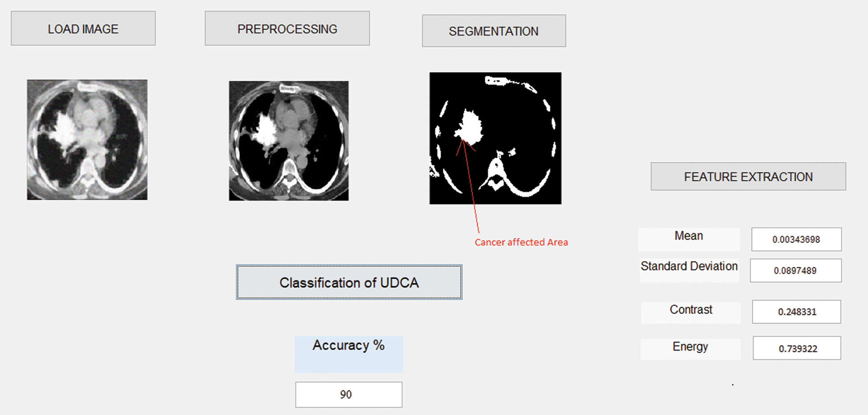Click the Cancer affected Area annotation
The width and height of the screenshot is (868, 415).
pyautogui.click(x=522, y=242)
